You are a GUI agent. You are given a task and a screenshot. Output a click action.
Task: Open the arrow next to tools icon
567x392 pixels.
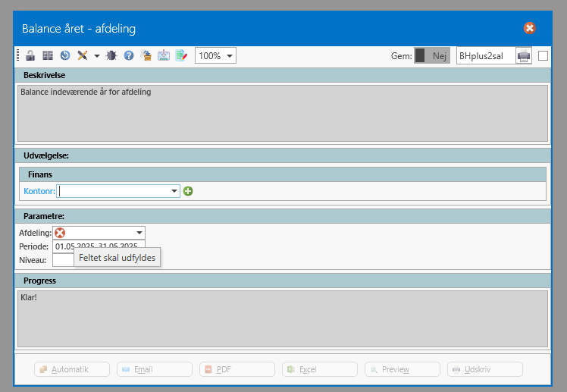click(96, 56)
